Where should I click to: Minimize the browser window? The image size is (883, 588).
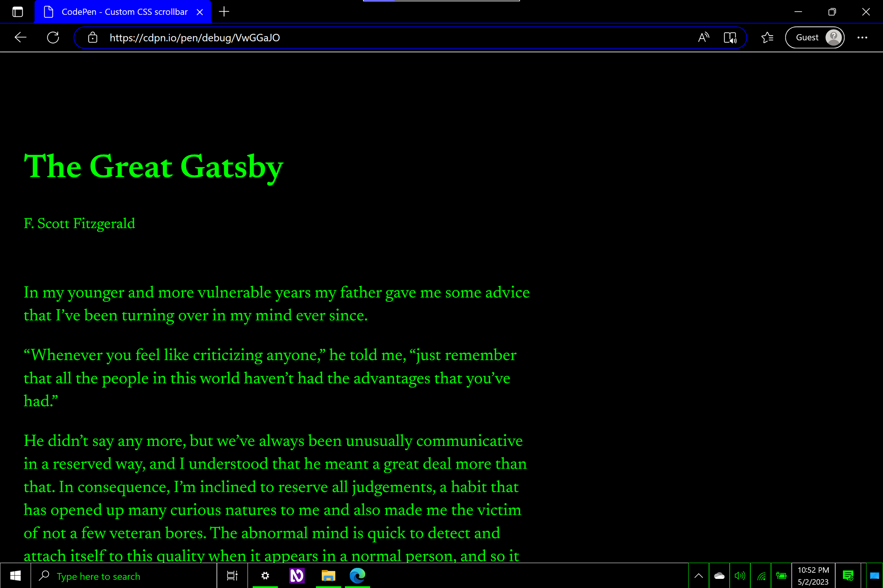(x=798, y=12)
